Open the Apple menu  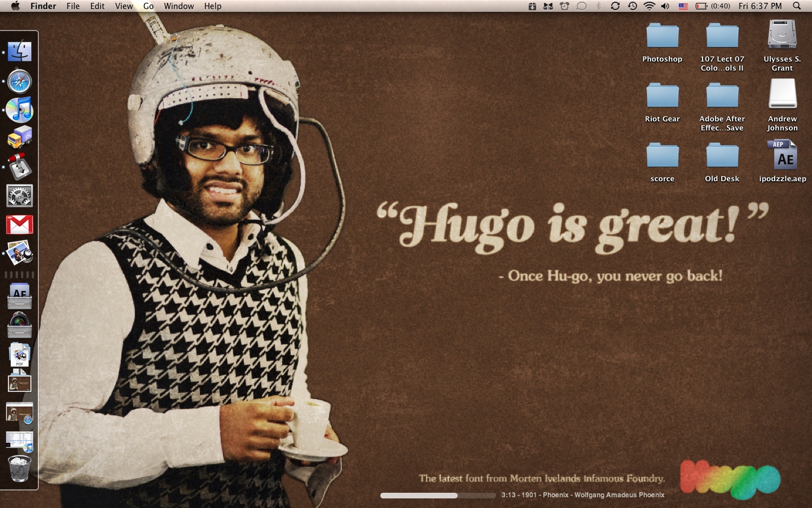pyautogui.click(x=15, y=6)
